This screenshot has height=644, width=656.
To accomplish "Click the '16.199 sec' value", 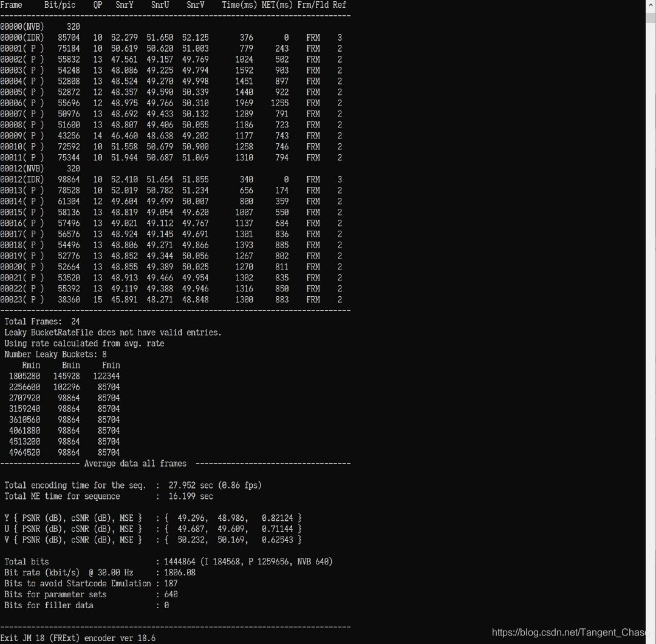I will (191, 496).
